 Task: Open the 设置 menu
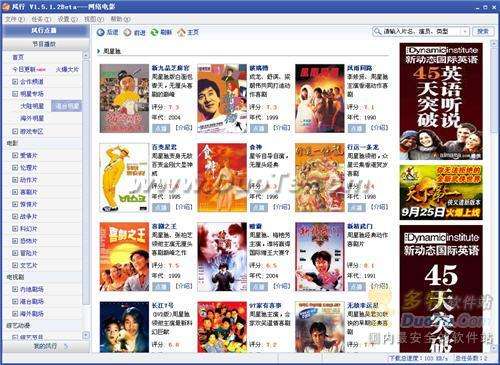[x=67, y=19]
